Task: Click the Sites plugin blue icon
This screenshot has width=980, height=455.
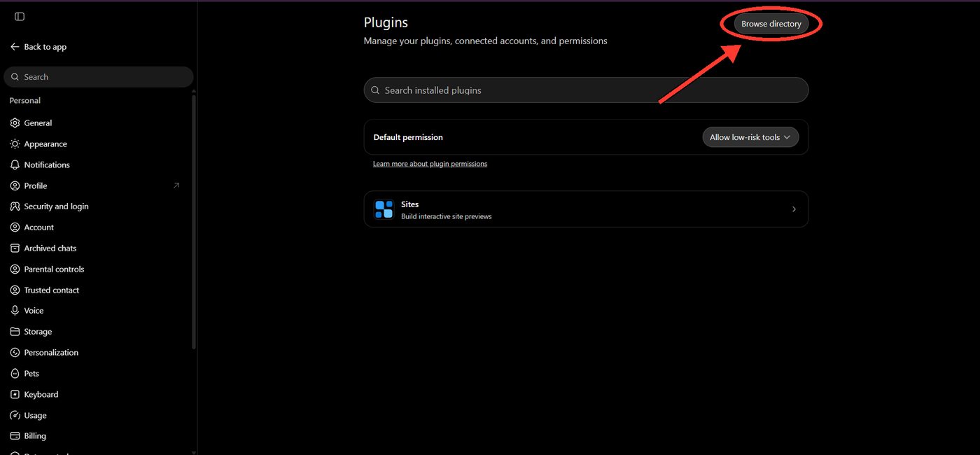Action: point(384,209)
